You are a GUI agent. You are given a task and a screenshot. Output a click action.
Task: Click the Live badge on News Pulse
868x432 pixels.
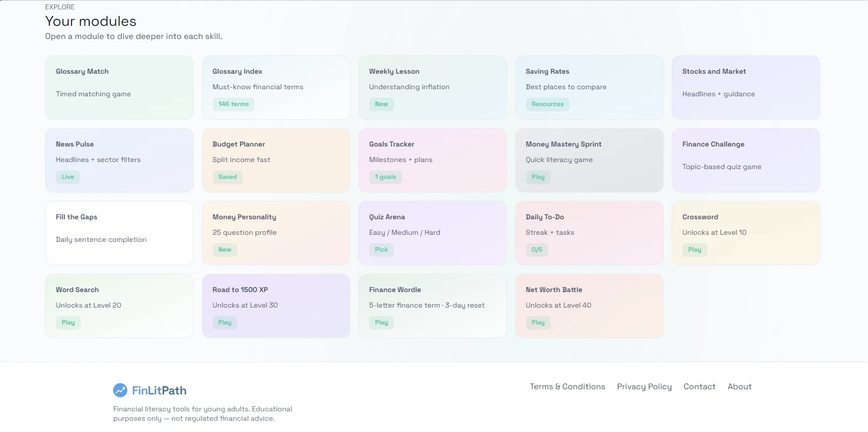[68, 177]
